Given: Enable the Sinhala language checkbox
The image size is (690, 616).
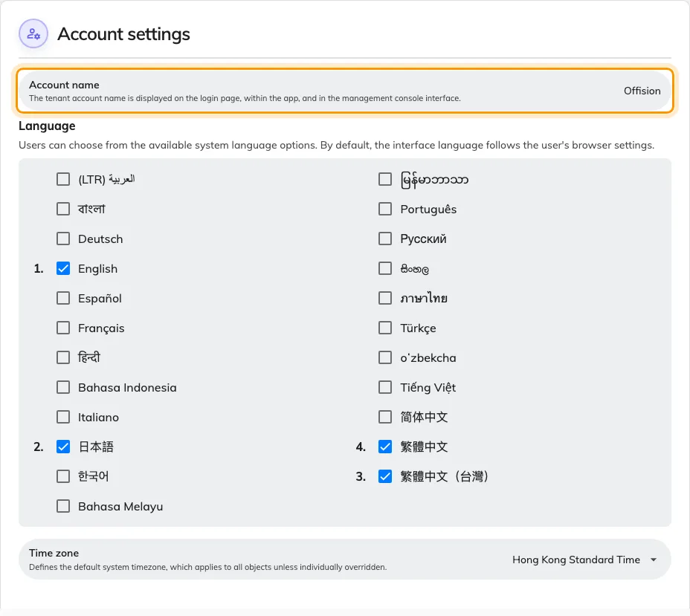Looking at the screenshot, I should pos(385,269).
